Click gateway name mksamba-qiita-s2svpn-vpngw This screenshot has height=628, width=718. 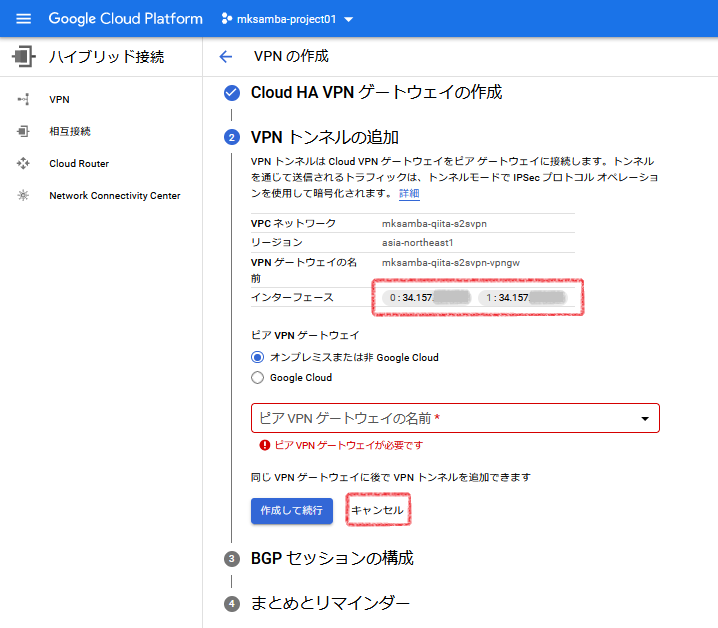tap(451, 263)
